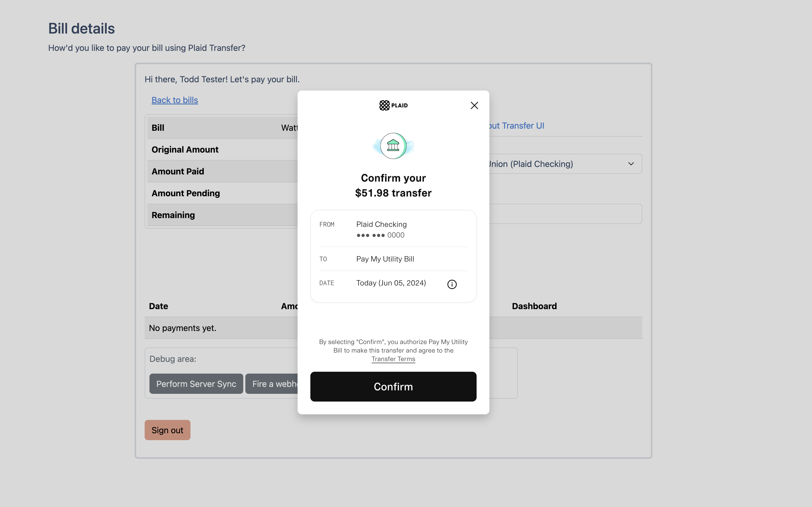This screenshot has width=812, height=507.
Task: Click the Confirm your $51.98 transfer heading
Action: click(393, 185)
